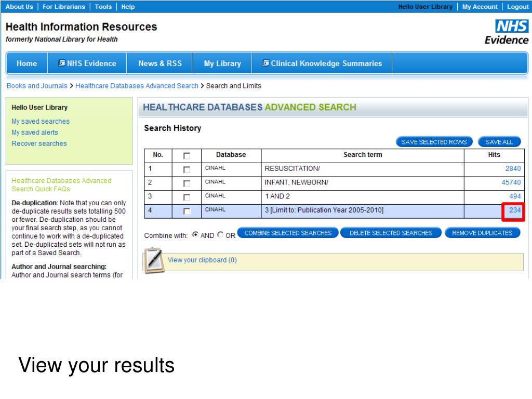532x399 pixels.
Task: Click the Save All button
Action: pos(499,142)
